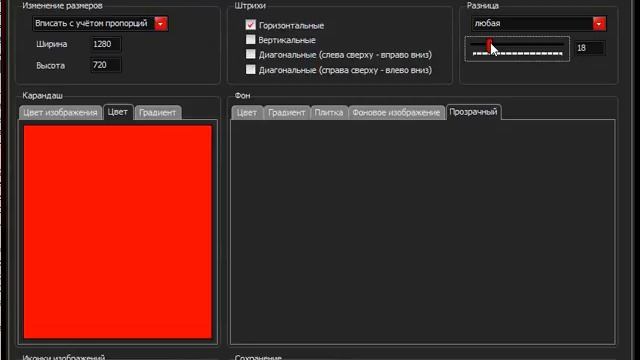The width and height of the screenshot is (640, 360).
Task: Tick Диагональные (слева сверху - вправо вниз)
Action: point(251,54)
